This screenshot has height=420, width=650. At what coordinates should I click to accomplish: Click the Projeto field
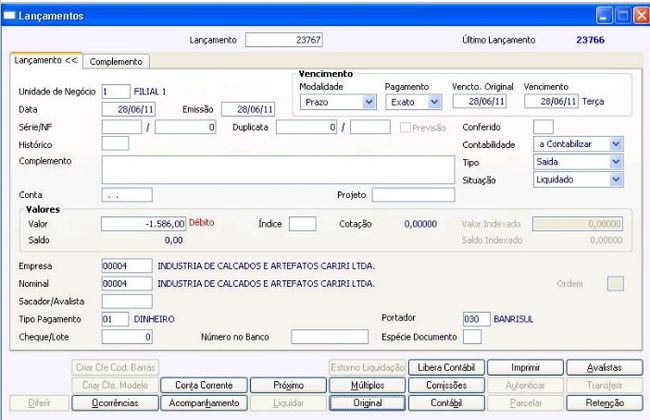[413, 195]
